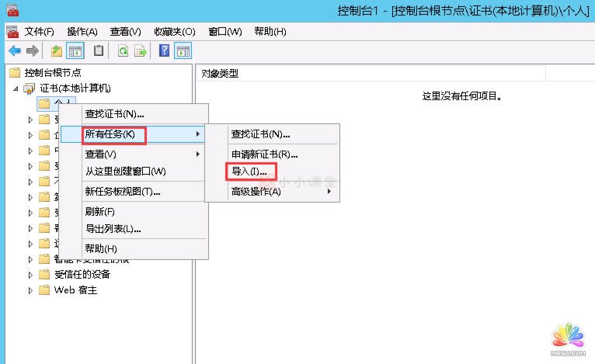Toggle the show/hide console tree button
Viewport: 595px width, 364px height.
[x=75, y=50]
